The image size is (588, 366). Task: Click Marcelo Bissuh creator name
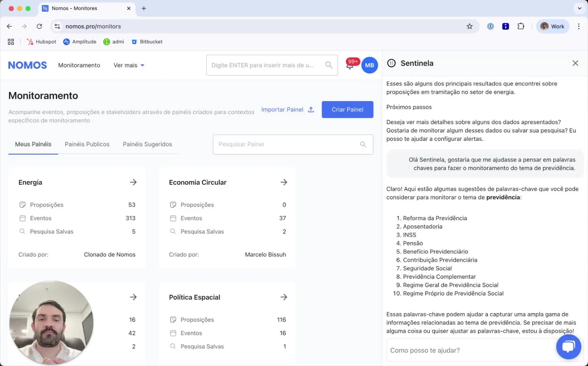265,254
